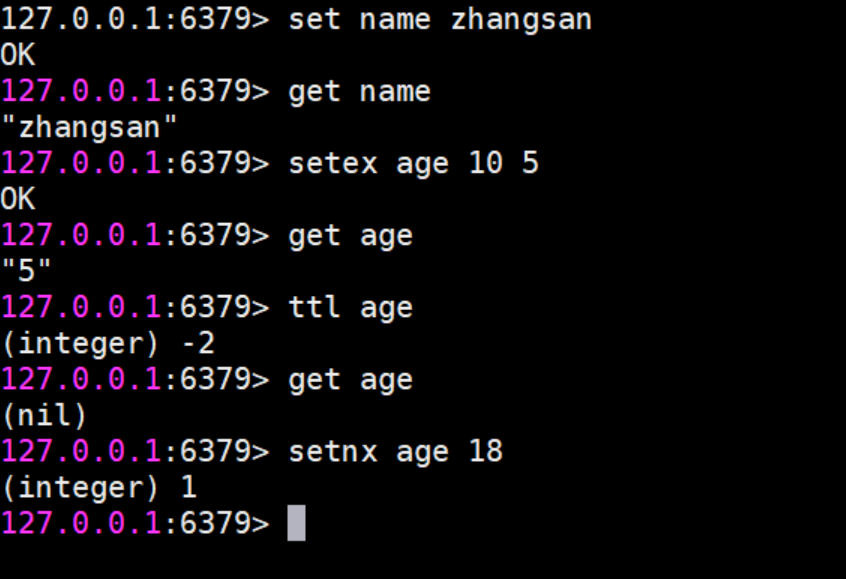Click the word "set" in the first command
846x579 pixels.
(315, 20)
